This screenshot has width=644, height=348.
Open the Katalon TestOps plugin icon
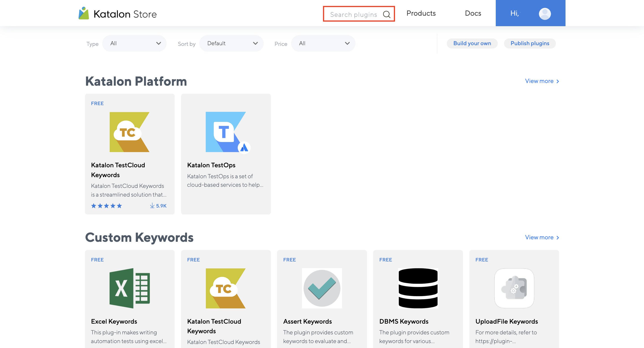tap(226, 132)
